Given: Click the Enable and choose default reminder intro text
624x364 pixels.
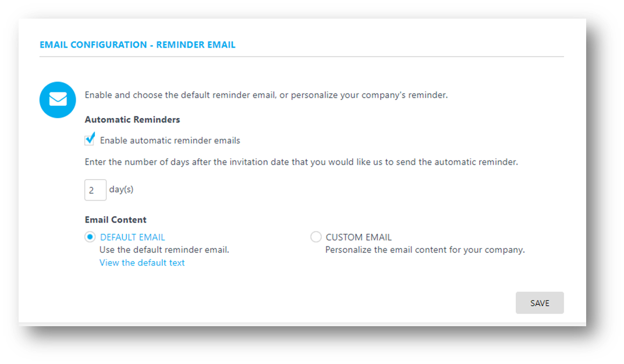Looking at the screenshot, I should pos(266,95).
